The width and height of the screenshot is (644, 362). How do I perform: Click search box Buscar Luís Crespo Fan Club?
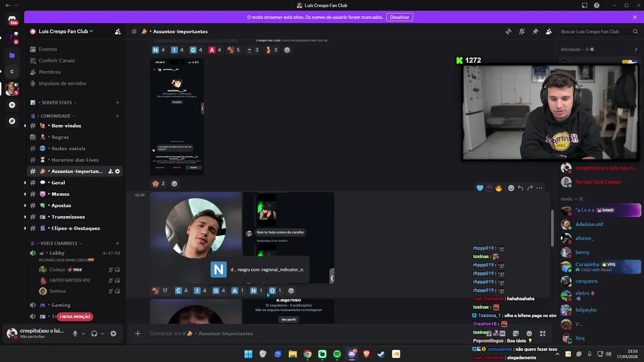pyautogui.click(x=599, y=31)
